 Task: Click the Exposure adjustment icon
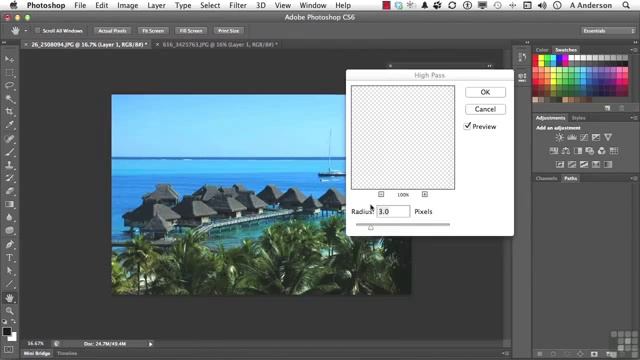(596, 137)
